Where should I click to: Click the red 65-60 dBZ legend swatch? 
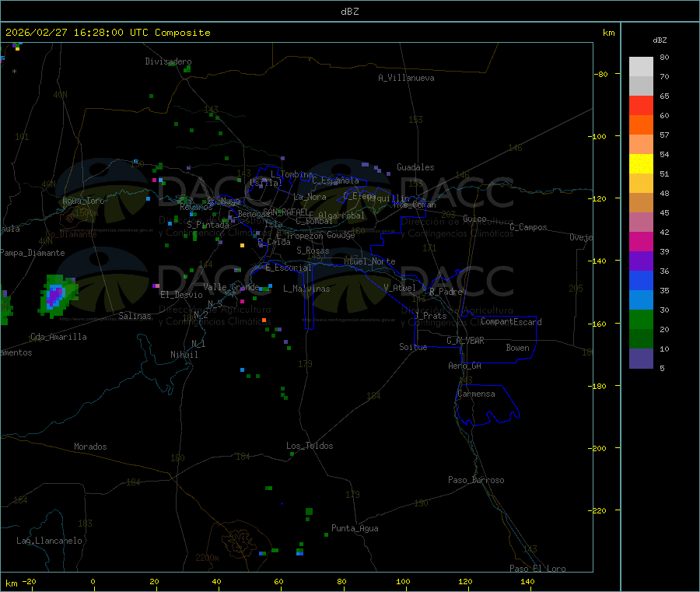pos(641,105)
